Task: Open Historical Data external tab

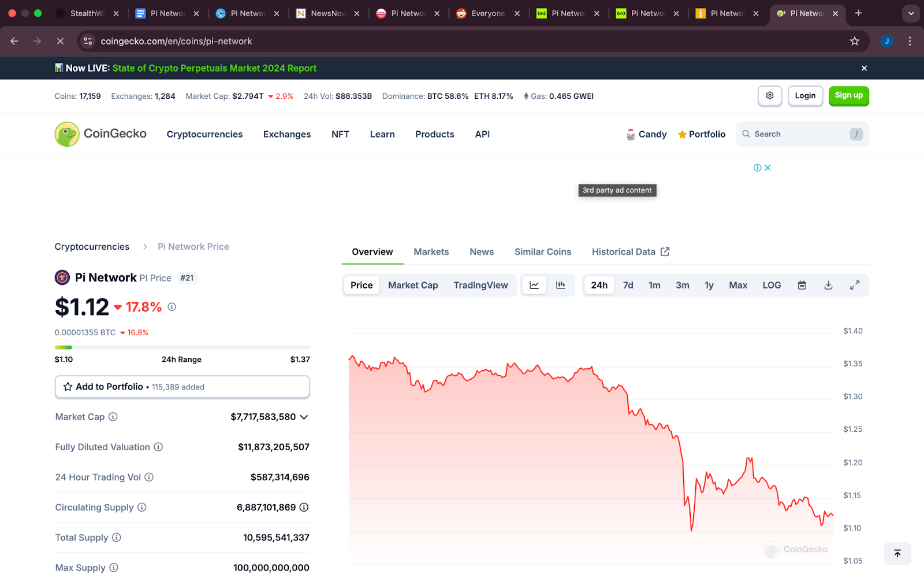Action: click(631, 252)
